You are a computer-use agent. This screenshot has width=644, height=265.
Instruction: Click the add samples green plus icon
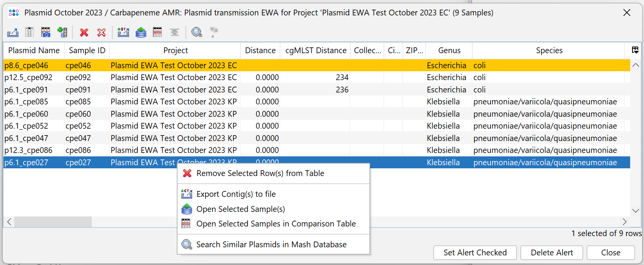(62, 32)
